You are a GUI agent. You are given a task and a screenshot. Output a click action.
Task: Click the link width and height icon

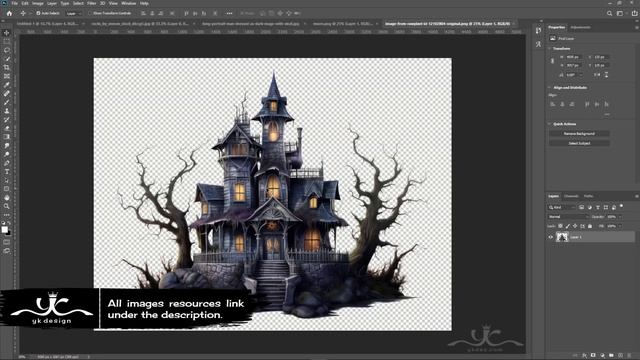coord(552,61)
